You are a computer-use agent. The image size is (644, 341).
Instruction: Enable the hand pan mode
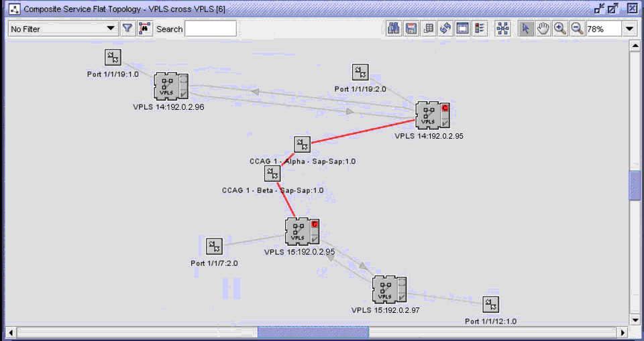tap(543, 29)
